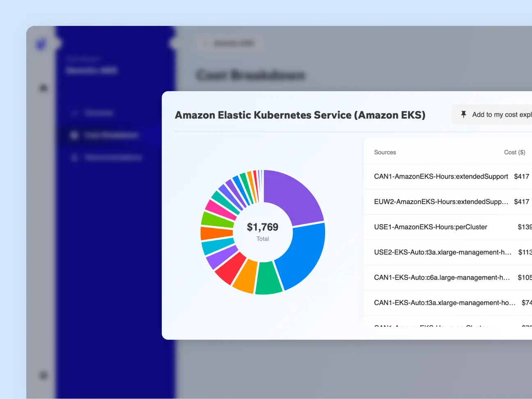Click the blurred logo icon in the sidebar
Viewport: 532px width, 399px height.
(x=41, y=44)
